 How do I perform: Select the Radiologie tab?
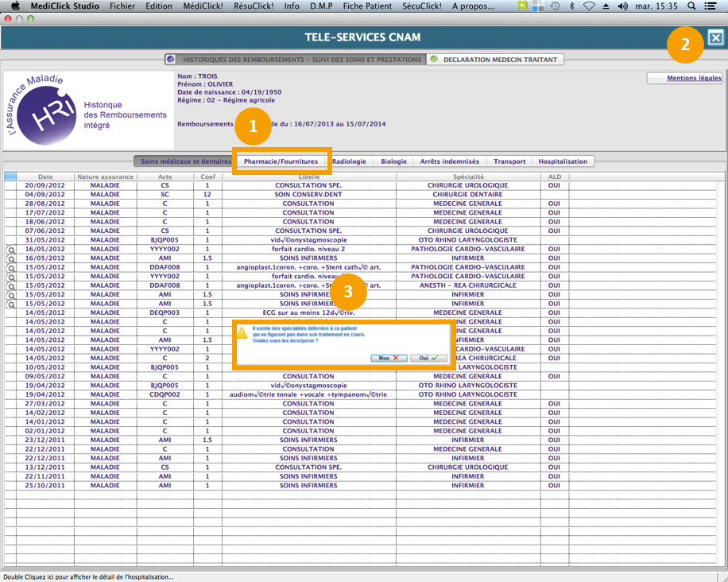tap(349, 161)
